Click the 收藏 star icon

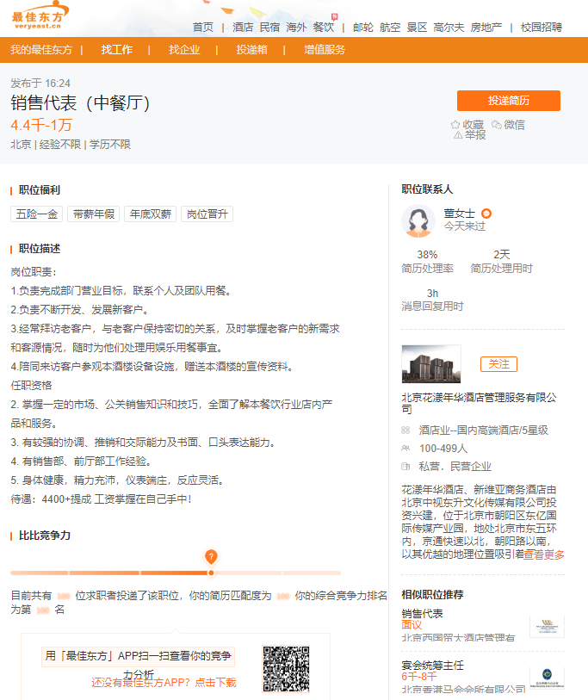pyautogui.click(x=455, y=125)
